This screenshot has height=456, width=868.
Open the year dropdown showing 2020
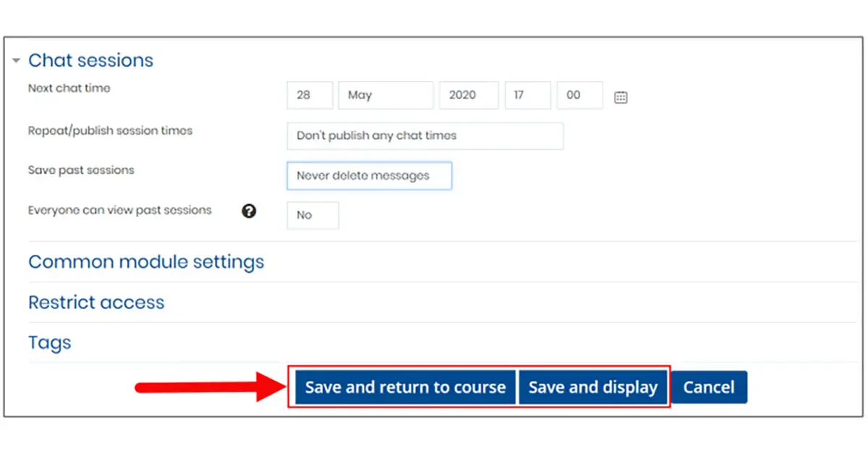pos(469,95)
